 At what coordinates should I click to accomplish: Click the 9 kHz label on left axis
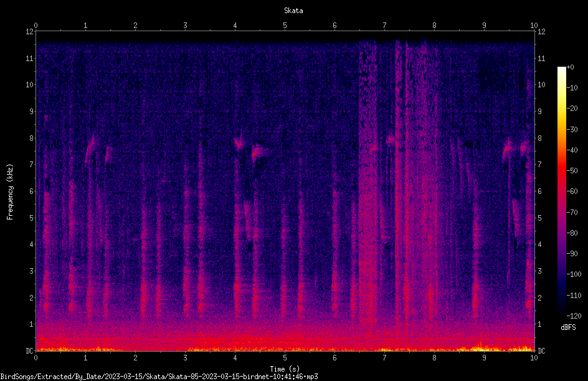(31, 112)
